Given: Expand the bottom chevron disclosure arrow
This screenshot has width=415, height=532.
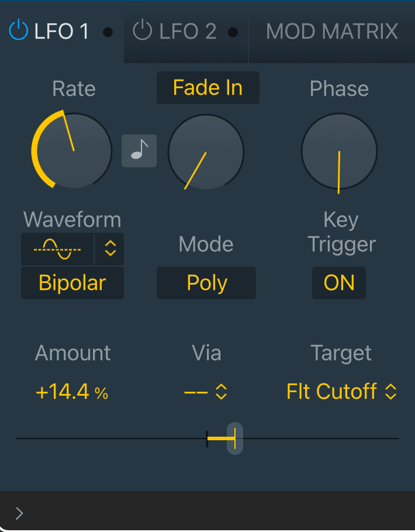Looking at the screenshot, I should tap(19, 513).
